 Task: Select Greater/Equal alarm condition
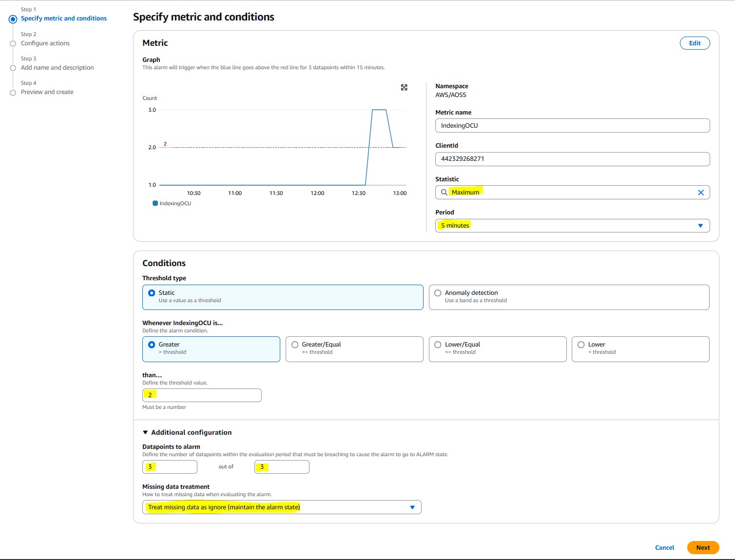(295, 345)
